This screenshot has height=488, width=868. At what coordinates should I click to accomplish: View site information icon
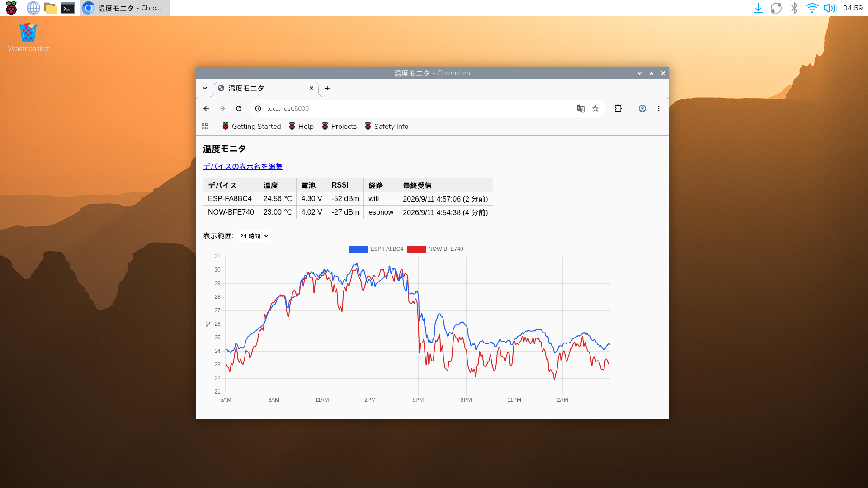(x=258, y=108)
